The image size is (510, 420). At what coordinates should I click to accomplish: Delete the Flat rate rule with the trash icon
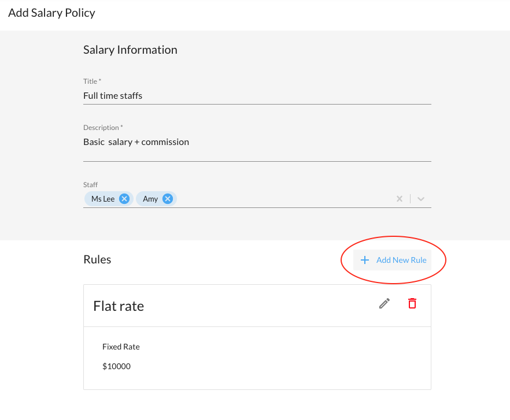pyautogui.click(x=412, y=303)
